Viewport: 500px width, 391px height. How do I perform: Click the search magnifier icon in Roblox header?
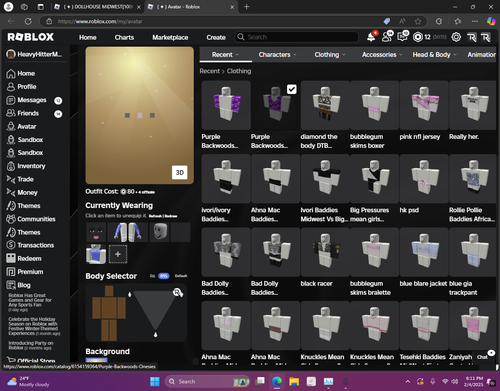pos(241,37)
